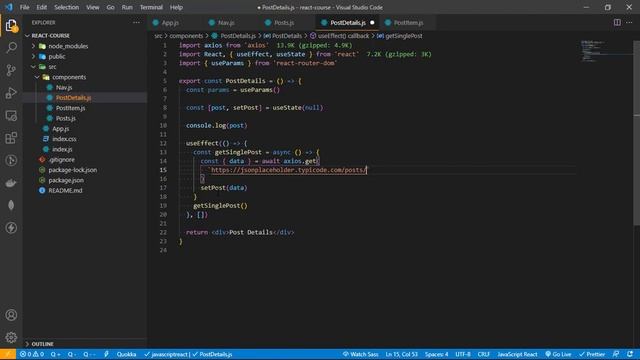Click Prettier status bar item
The height and width of the screenshot is (360, 640).
pos(592,354)
